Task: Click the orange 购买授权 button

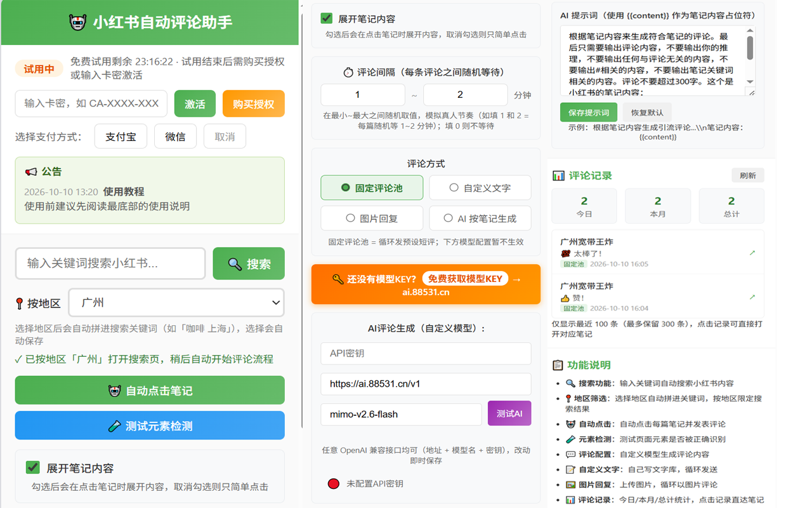Action: coord(253,104)
